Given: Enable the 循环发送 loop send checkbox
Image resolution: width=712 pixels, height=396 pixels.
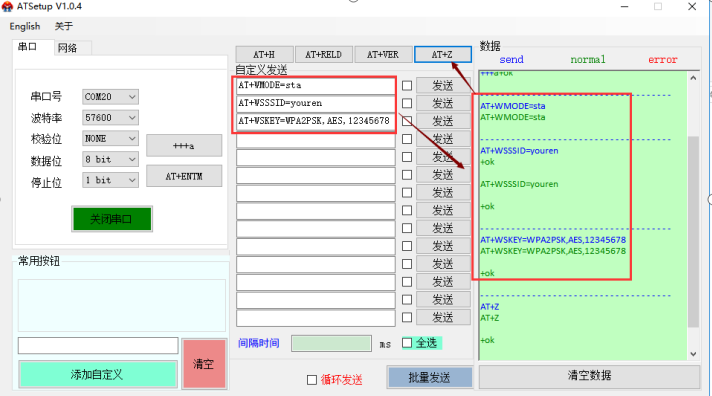Looking at the screenshot, I should coord(312,380).
